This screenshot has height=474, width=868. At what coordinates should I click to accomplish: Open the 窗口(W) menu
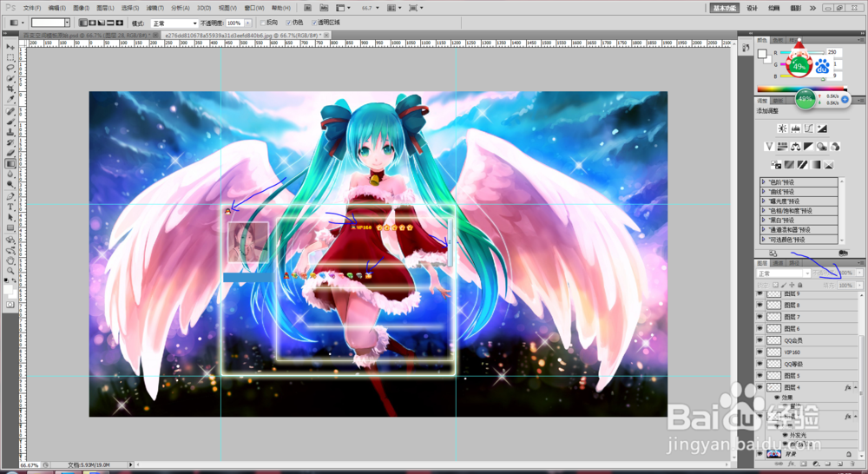click(x=254, y=9)
